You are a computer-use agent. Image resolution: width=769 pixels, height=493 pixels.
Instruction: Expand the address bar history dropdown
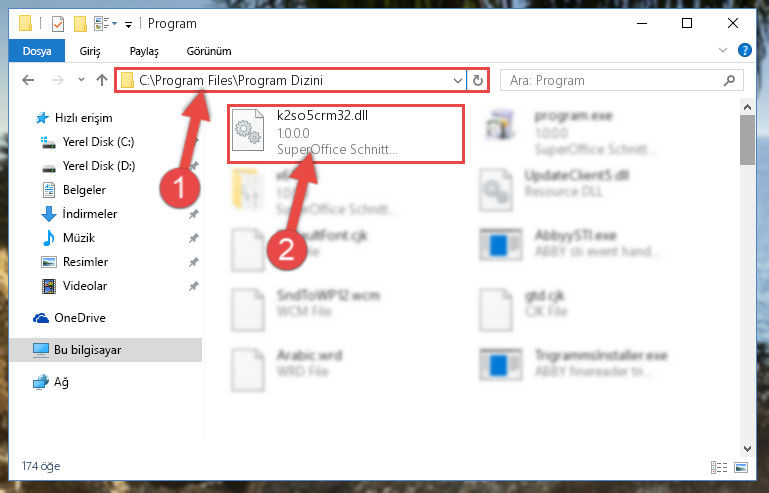click(x=458, y=80)
